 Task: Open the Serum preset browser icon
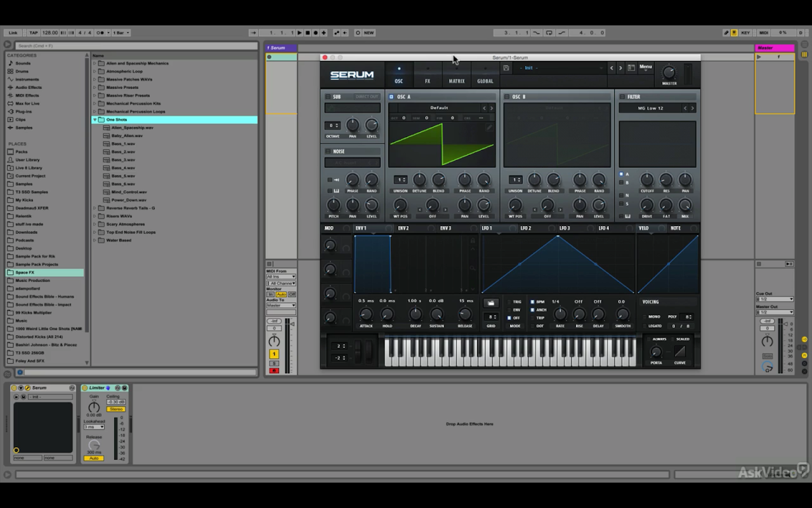[631, 68]
